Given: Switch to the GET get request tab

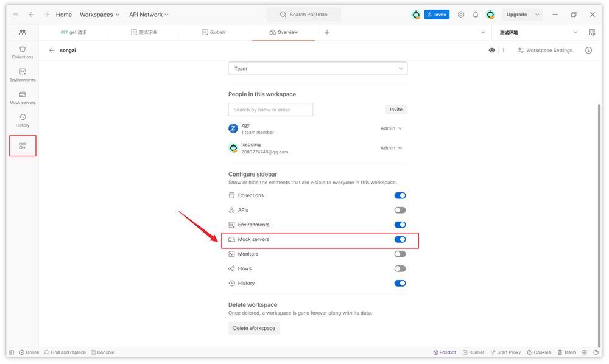Looking at the screenshot, I should pyautogui.click(x=74, y=32).
